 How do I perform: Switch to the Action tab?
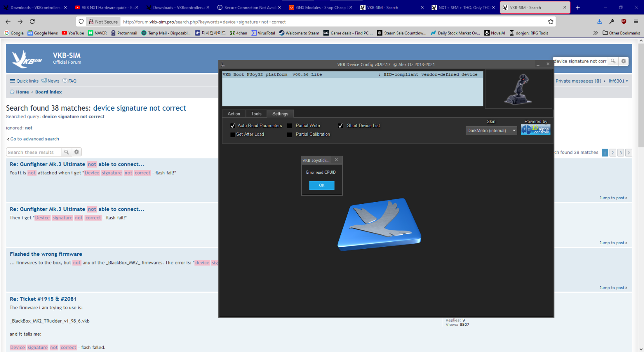[234, 114]
